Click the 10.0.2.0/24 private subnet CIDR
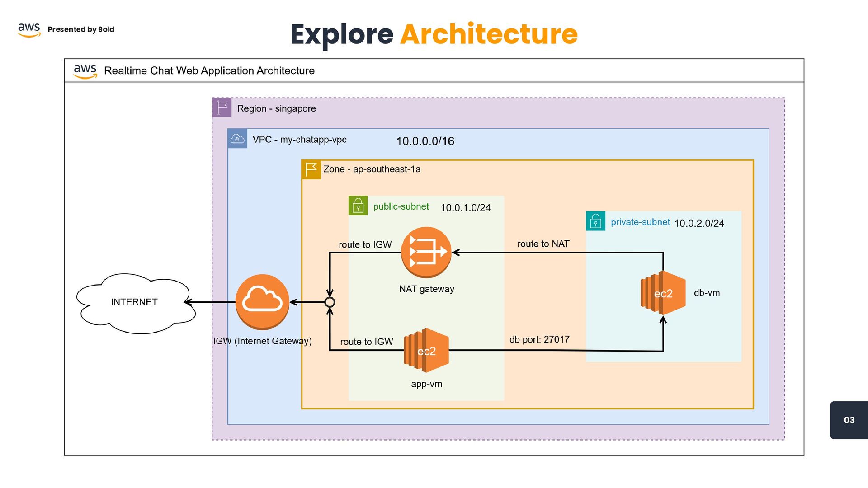The width and height of the screenshot is (868, 488). point(699,223)
